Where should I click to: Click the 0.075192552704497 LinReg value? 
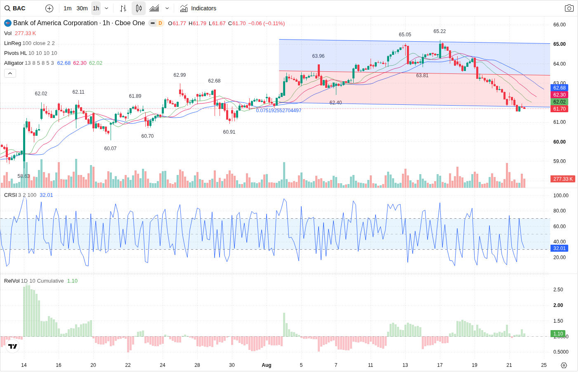click(279, 111)
